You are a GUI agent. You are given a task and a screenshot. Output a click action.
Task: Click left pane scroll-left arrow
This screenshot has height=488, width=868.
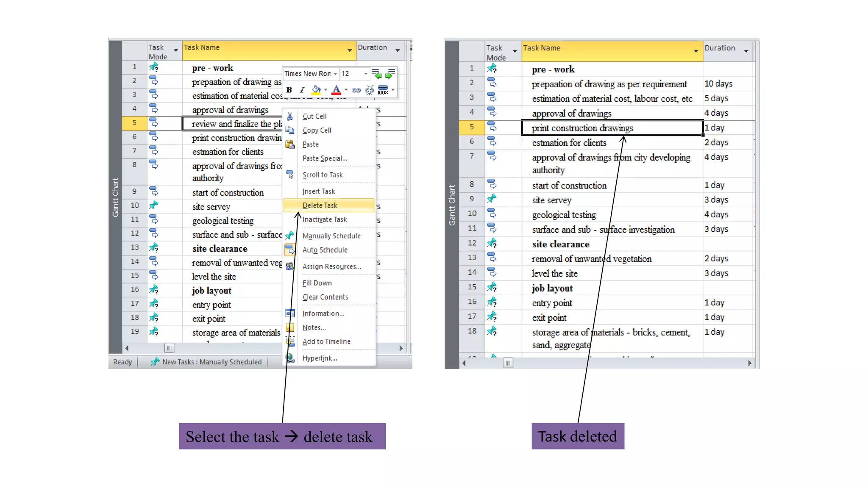click(x=127, y=348)
